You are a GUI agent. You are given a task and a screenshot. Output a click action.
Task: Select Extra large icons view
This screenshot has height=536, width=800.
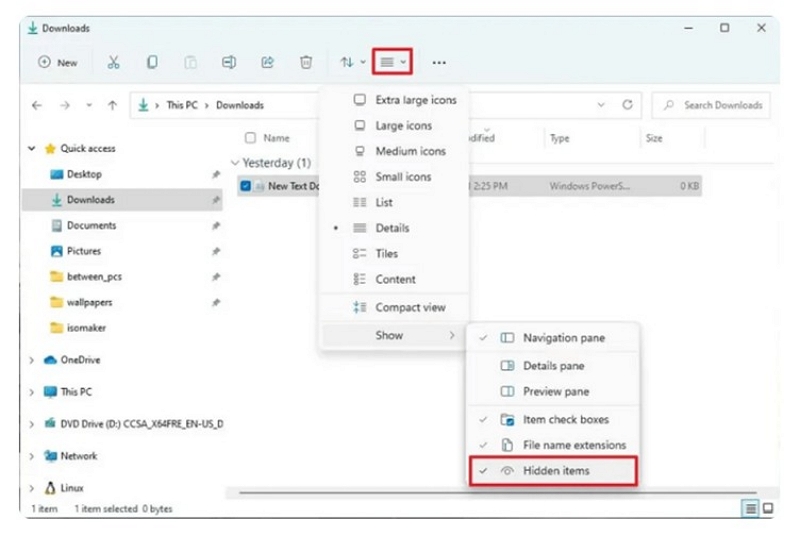[394, 100]
